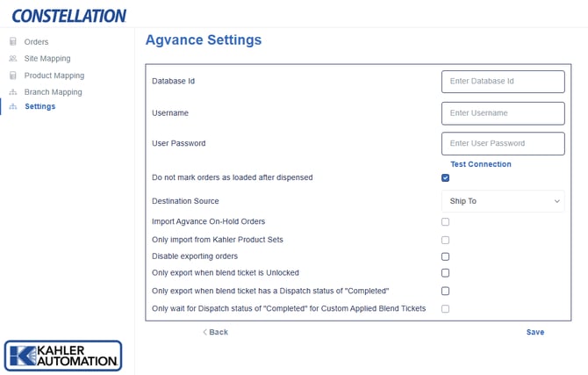Click the User Password field
This screenshot has height=375, width=588.
503,143
